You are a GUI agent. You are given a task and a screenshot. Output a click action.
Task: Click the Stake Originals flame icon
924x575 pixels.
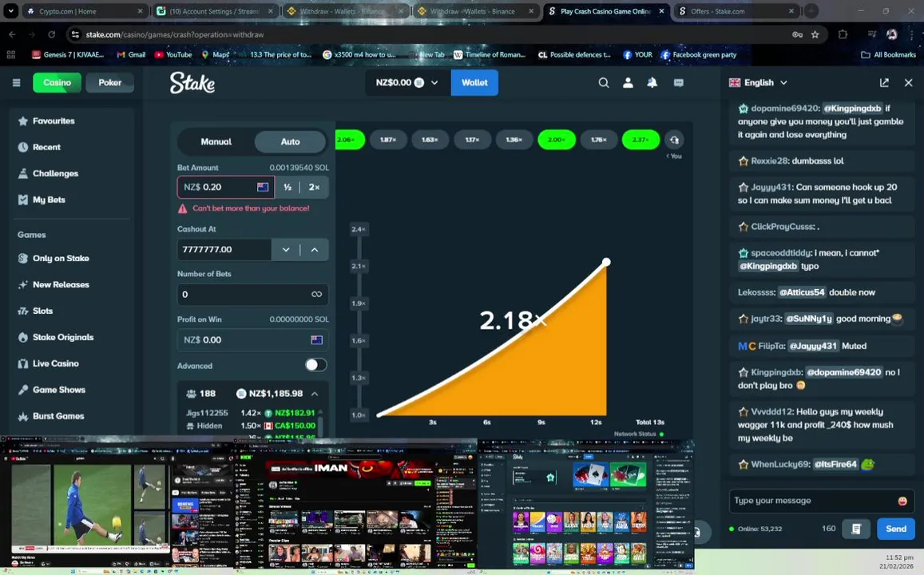point(23,337)
